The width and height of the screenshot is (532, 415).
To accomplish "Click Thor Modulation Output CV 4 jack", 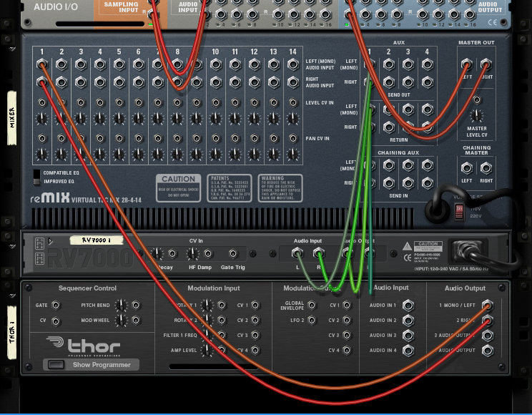I will point(346,350).
